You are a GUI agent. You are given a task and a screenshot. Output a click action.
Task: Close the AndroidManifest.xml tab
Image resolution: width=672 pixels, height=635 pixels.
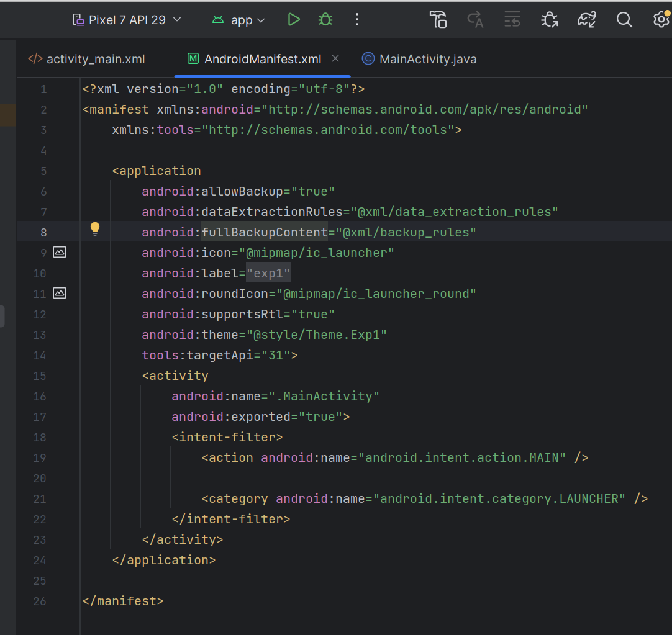[x=335, y=59]
